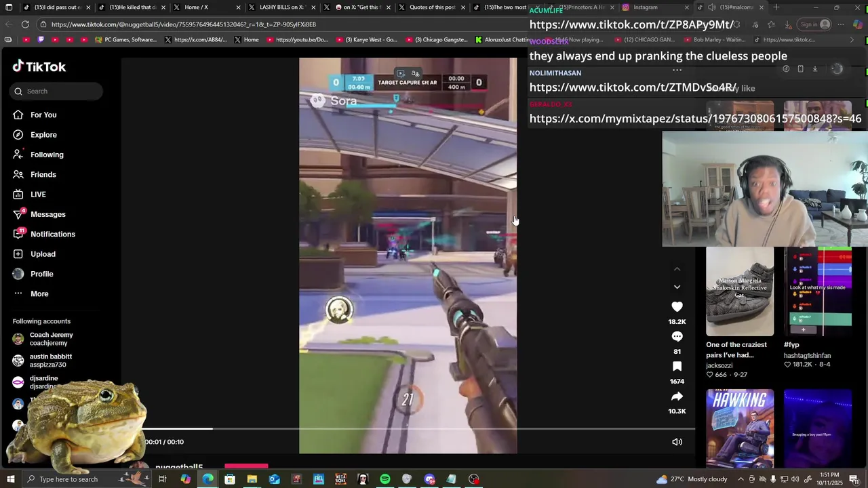Go to the next video arrow
This screenshot has height=488, width=868.
tap(677, 287)
